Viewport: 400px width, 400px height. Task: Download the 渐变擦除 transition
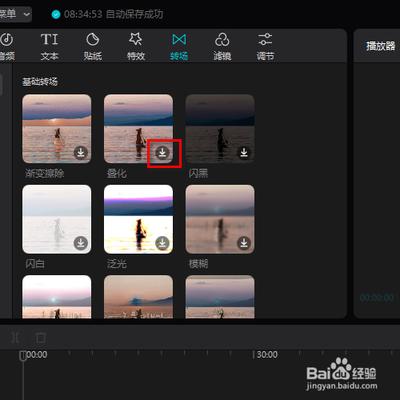pyautogui.click(x=81, y=153)
